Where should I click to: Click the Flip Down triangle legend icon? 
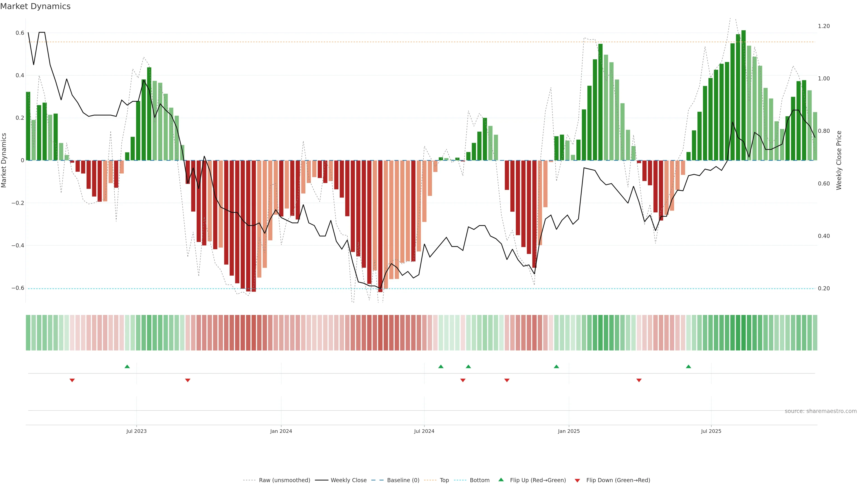(x=577, y=480)
